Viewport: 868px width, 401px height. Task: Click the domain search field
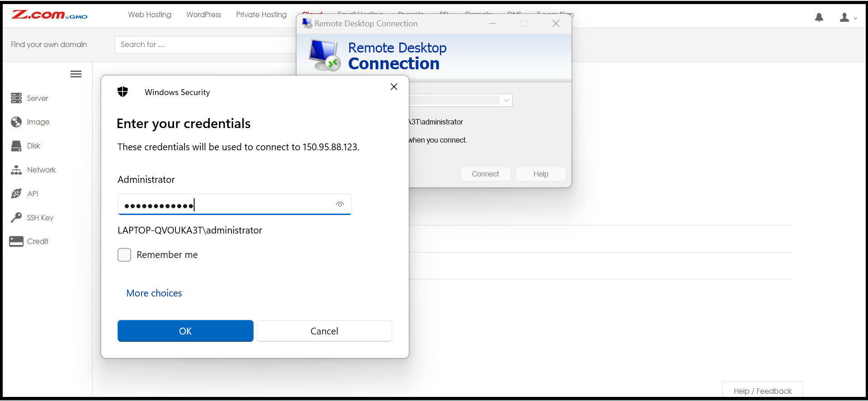coord(206,45)
